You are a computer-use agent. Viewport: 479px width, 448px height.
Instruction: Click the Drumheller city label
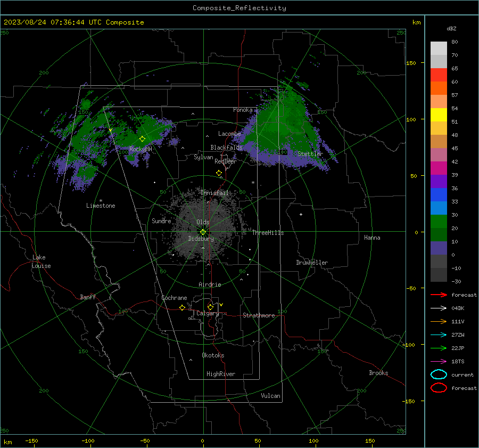312,263
